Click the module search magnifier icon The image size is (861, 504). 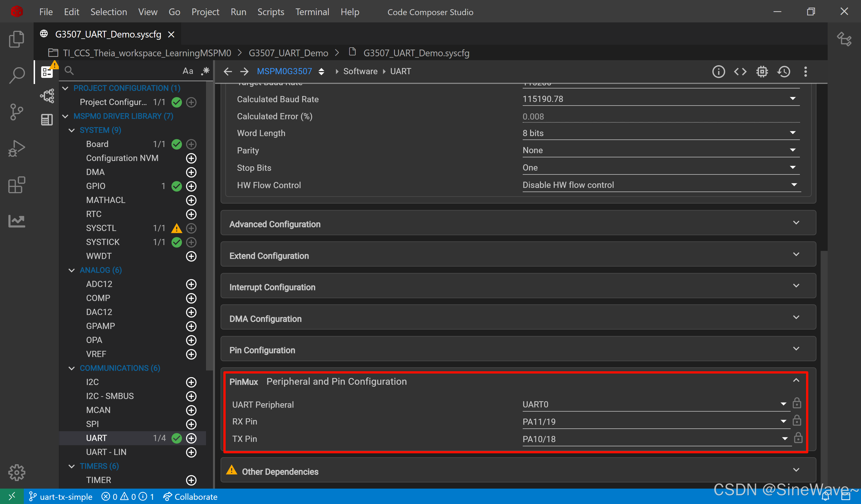(x=69, y=71)
